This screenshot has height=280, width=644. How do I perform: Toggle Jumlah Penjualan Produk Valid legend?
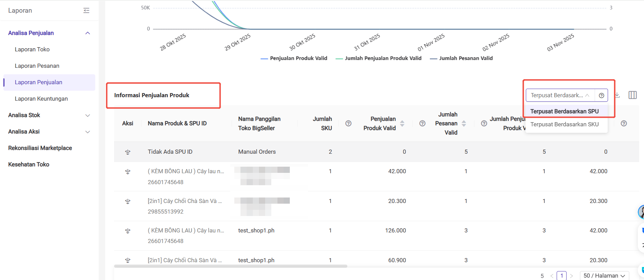pyautogui.click(x=379, y=59)
